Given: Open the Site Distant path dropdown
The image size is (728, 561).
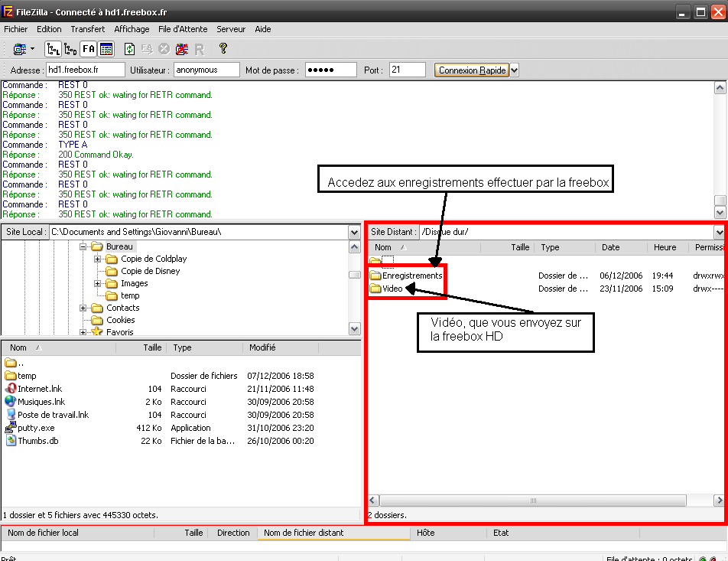Looking at the screenshot, I should pos(719,232).
